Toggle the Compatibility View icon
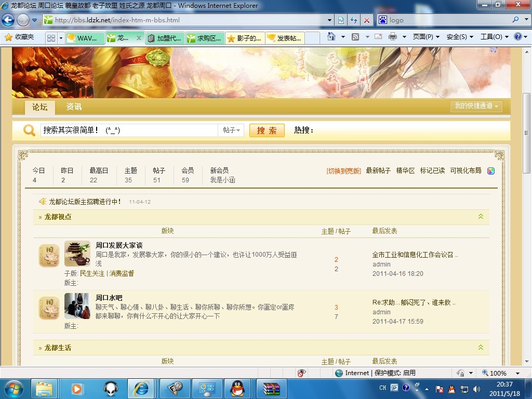This screenshot has height=399, width=532. [341, 20]
